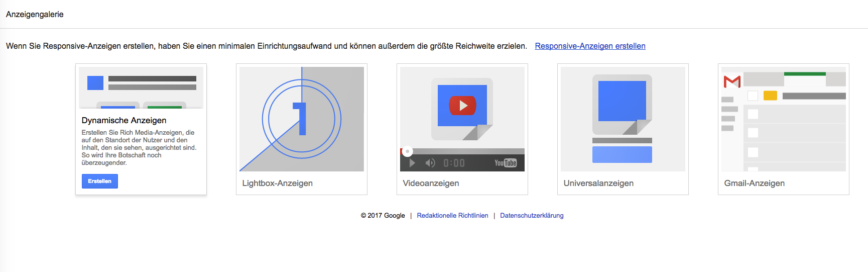Click the number 1 in Lightbox graphic
The image size is (868, 272).
point(300,119)
